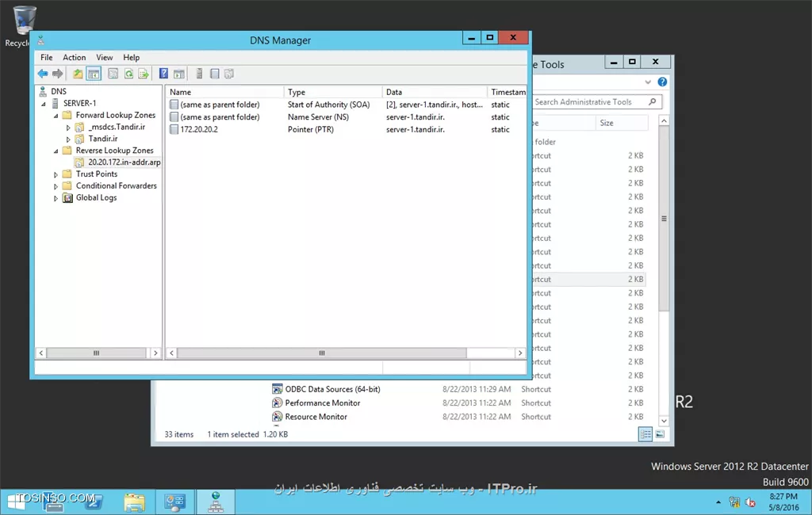This screenshot has width=812, height=515.
Task: Sort records by the Type column header
Action: 333,92
